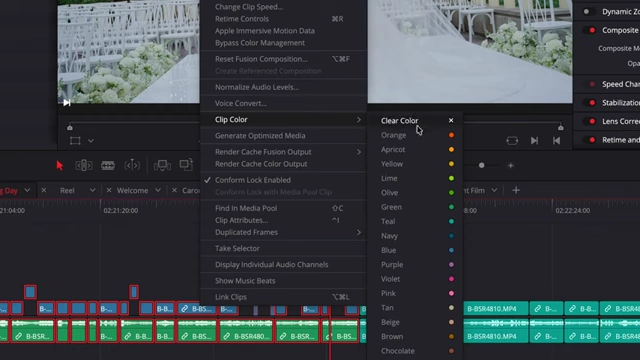The height and width of the screenshot is (360, 640).
Task: Click the Insert Clip toolbar icon
Action: pos(162,165)
